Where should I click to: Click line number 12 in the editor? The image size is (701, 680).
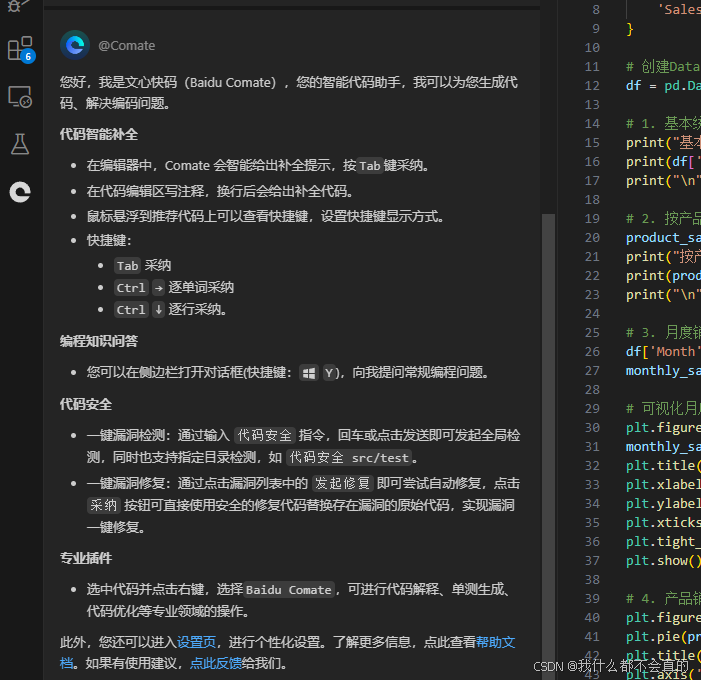[x=592, y=85]
